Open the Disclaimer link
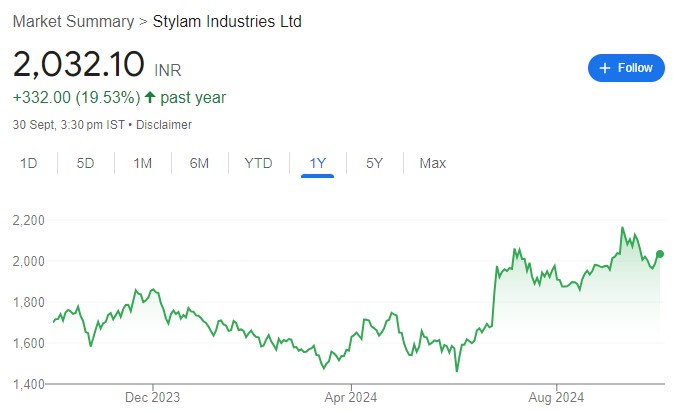 point(164,125)
